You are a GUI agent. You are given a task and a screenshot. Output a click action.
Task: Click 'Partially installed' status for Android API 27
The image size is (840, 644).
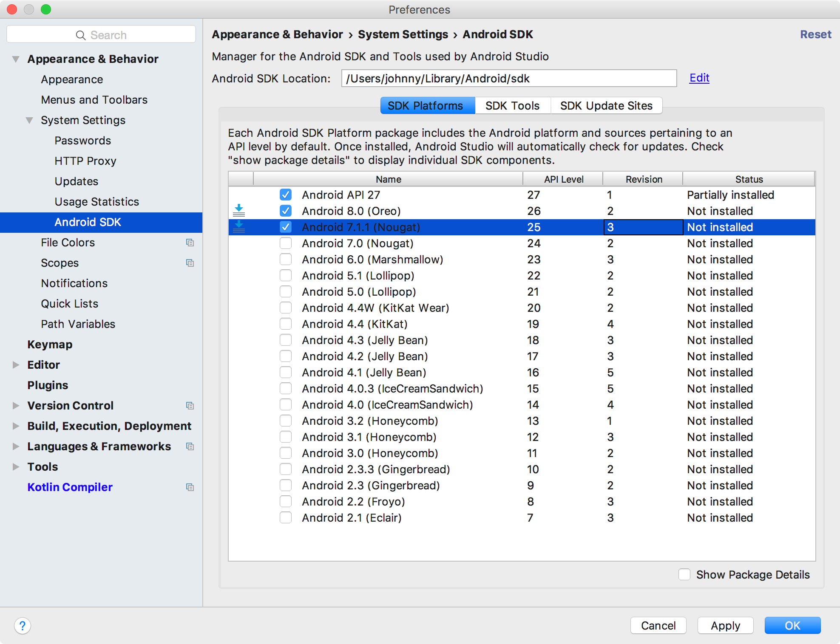click(730, 195)
